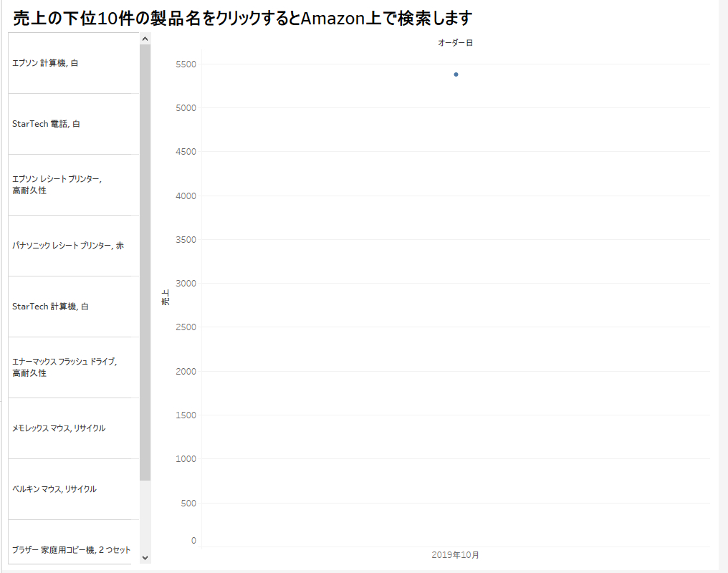Click scroll down arrow of product list
The height and width of the screenshot is (573, 728).
click(x=145, y=558)
